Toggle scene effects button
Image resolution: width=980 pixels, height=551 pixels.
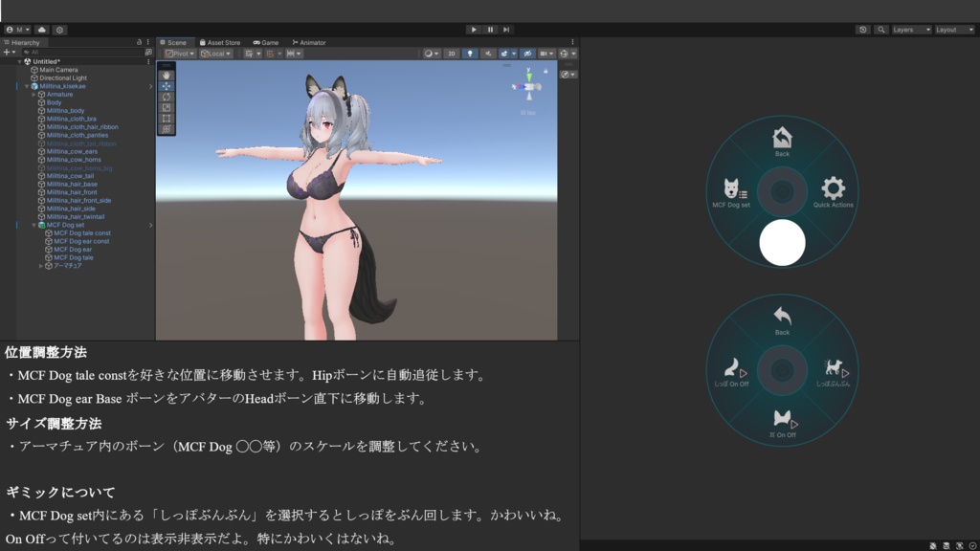click(x=503, y=54)
